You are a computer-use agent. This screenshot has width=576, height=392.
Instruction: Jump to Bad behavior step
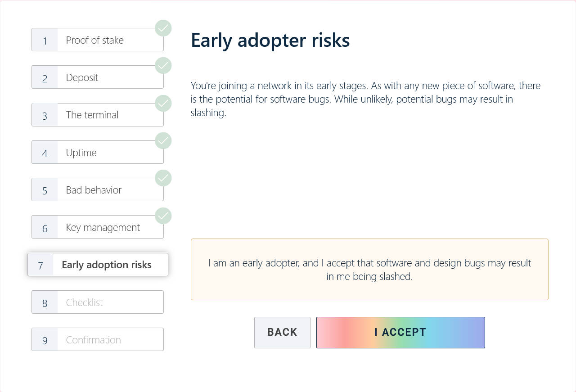[x=97, y=190]
